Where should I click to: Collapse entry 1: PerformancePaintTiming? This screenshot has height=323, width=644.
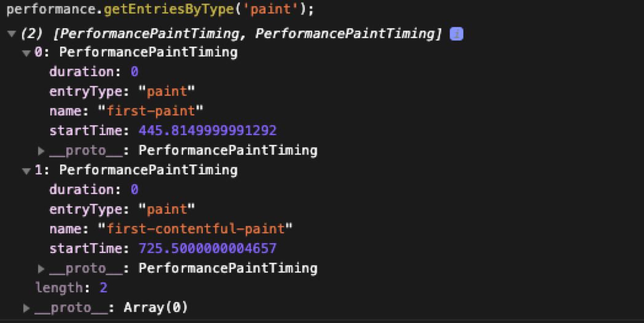point(26,171)
